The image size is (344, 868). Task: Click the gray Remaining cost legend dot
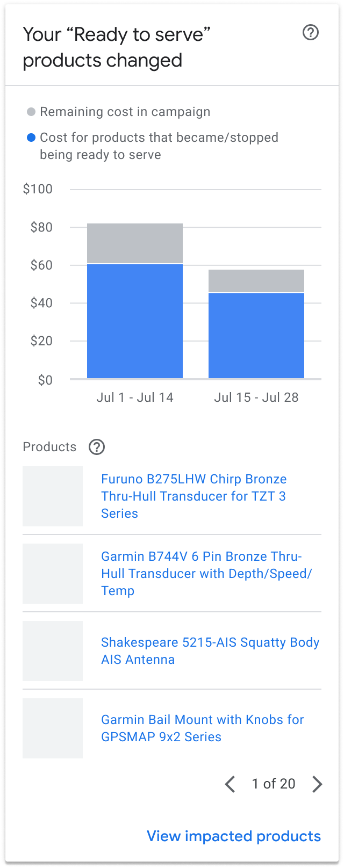click(31, 112)
